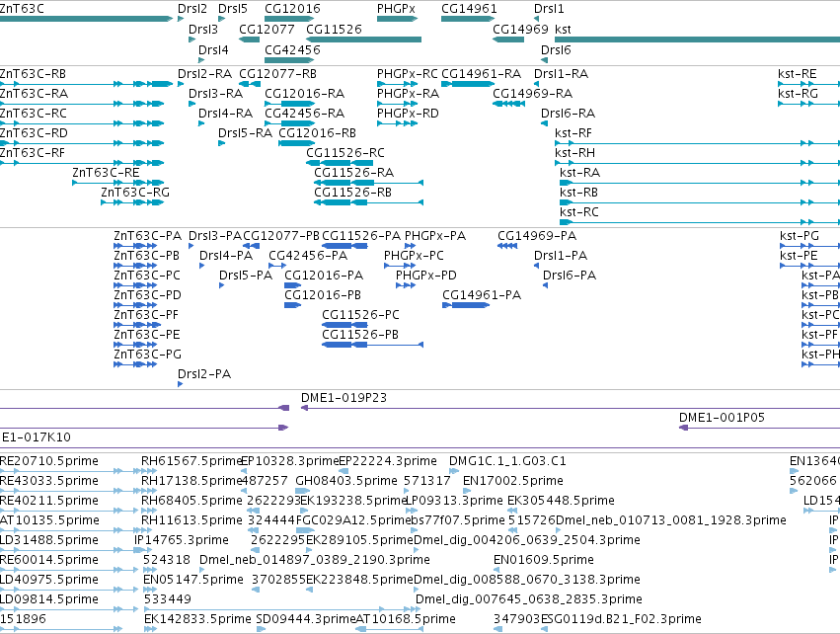Click the CG12016-RB transcript label
The height and width of the screenshot is (634, 840).
317,133
